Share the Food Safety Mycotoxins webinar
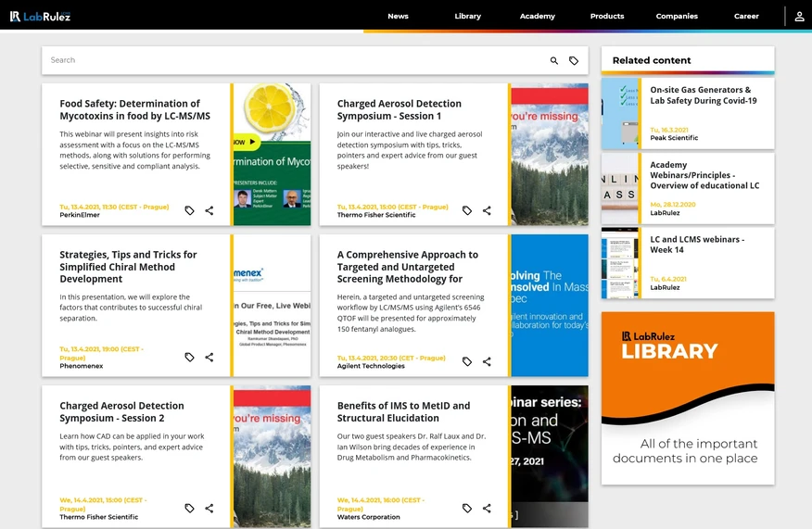This screenshot has height=529, width=812. (x=209, y=210)
